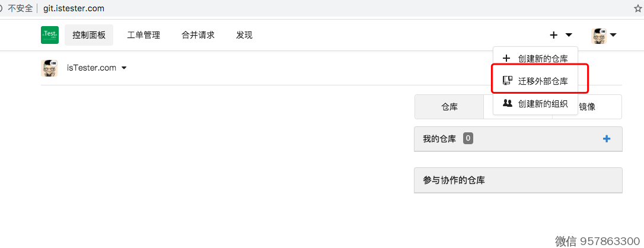The width and height of the screenshot is (644, 248).
Task: Switch to the 仓库 tab
Action: coord(449,107)
